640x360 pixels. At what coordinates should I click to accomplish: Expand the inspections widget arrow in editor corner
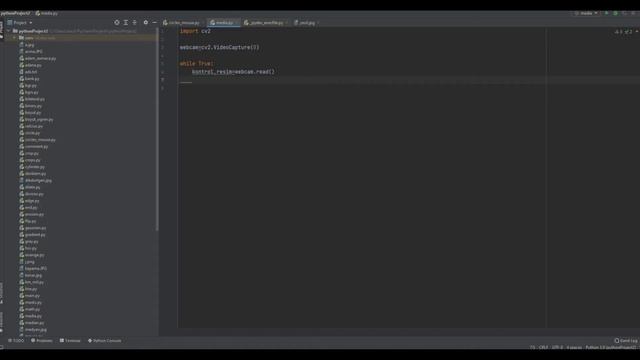[637, 31]
